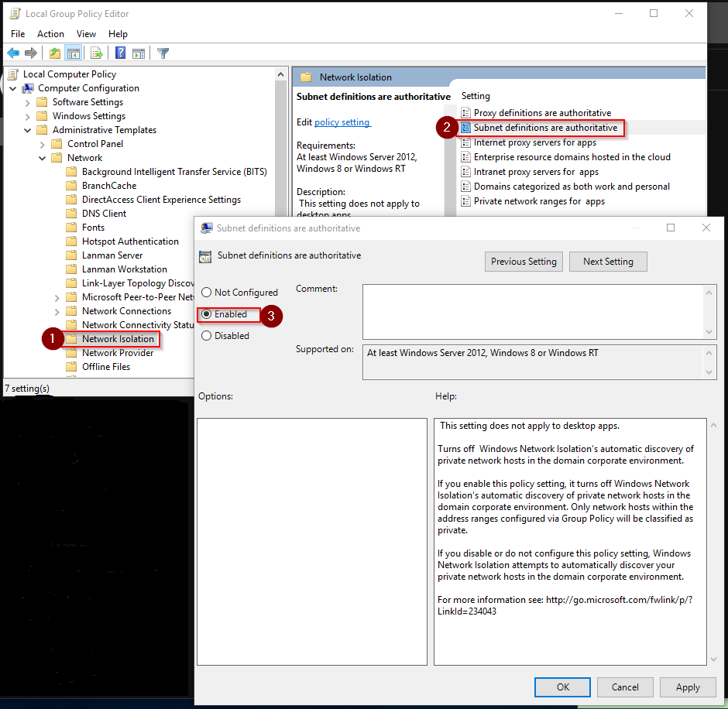Image resolution: width=728 pixels, height=709 pixels.
Task: Expand the Control Panel node
Action: click(x=43, y=144)
